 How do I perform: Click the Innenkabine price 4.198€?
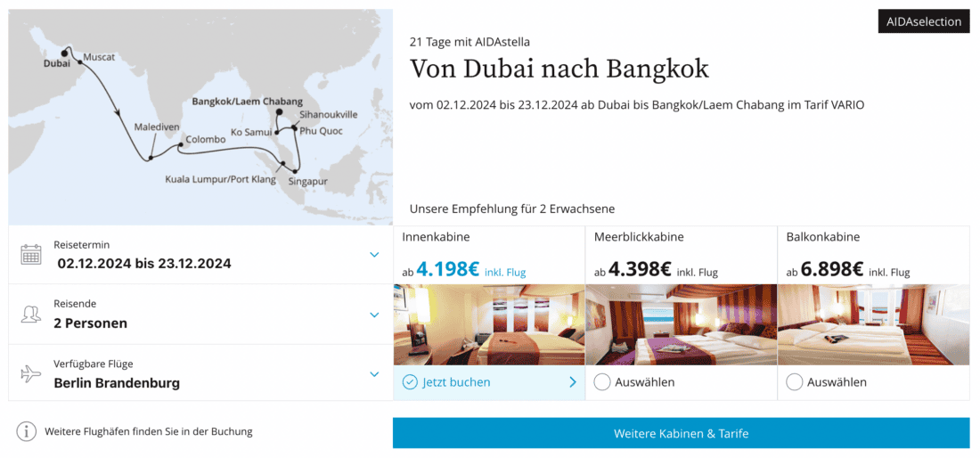click(x=448, y=269)
